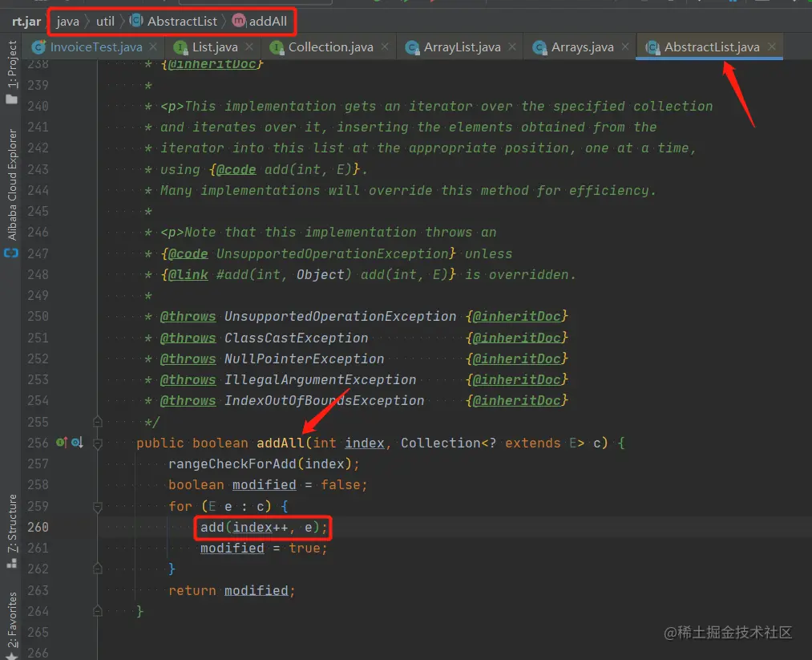
Task: Collapse the Javadoc comment fold at line 255
Action: [x=97, y=422]
